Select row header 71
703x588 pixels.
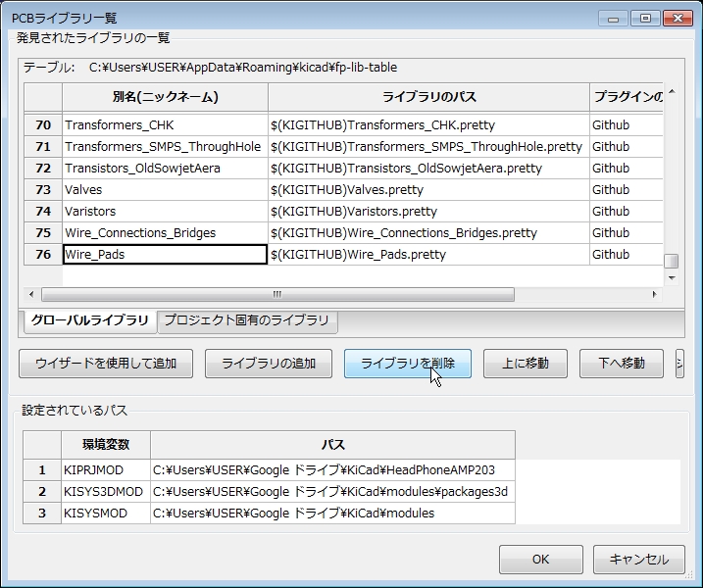43,147
